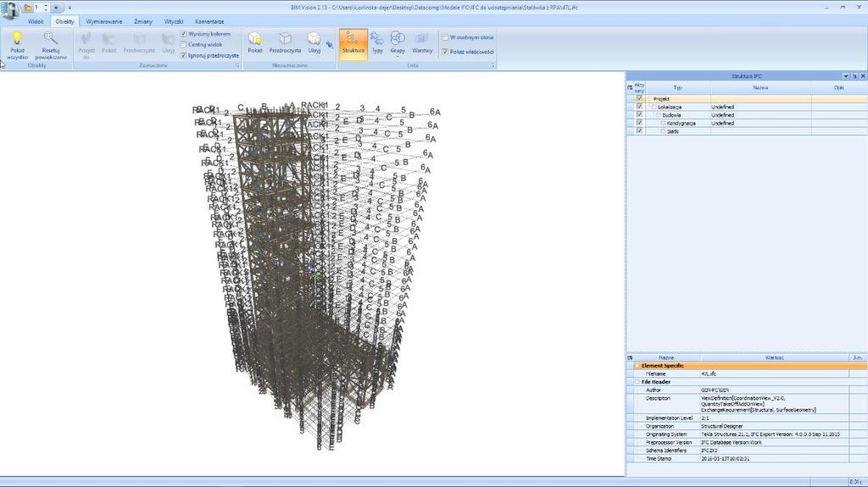Viewport: 868px width, 487px height.
Task: Click the greyed Pokaż icon in Zaznaczone
Action: 108,38
